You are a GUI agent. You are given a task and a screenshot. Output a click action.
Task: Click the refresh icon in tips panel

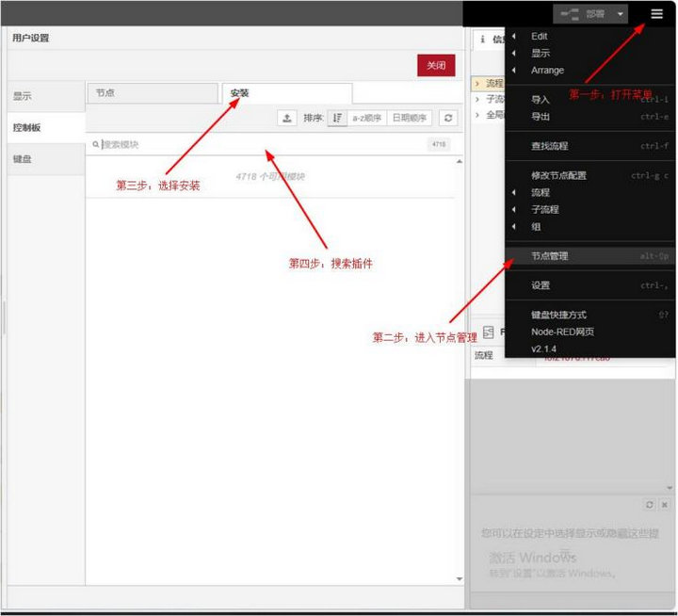[649, 505]
